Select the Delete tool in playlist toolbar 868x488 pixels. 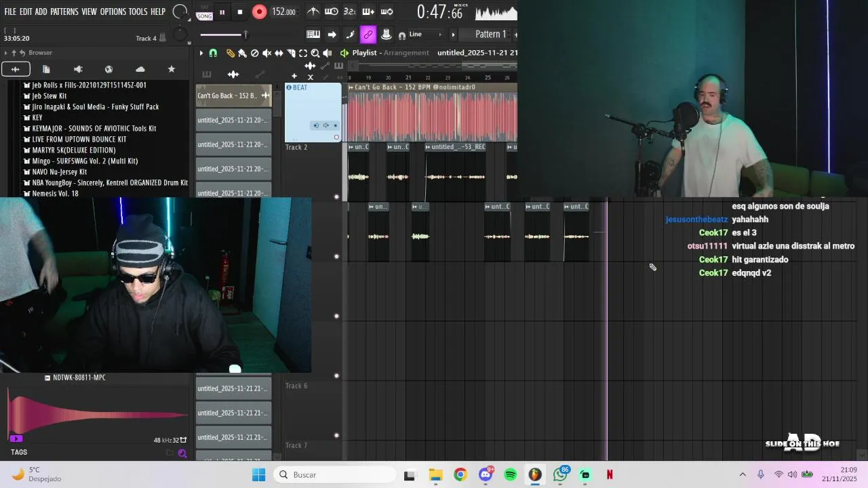tap(254, 53)
